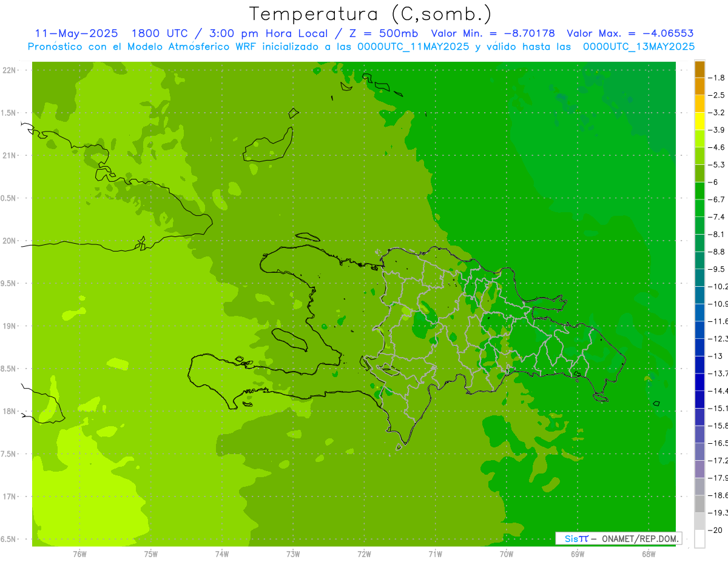Click the 'ONAMET/REP.DOM.' credit label
Image resolution: width=728 pixels, height=562 pixels.
point(639,538)
